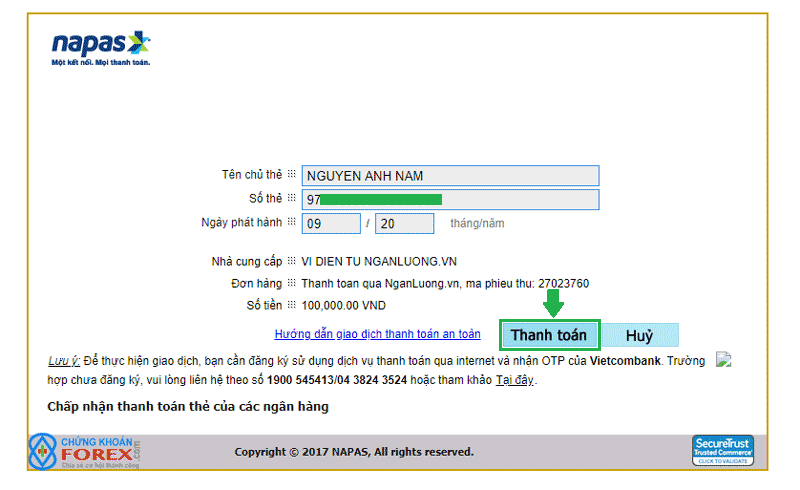Image resolution: width=800 pixels, height=490 pixels.
Task: Click the Thanh toán button
Action: coord(549,335)
